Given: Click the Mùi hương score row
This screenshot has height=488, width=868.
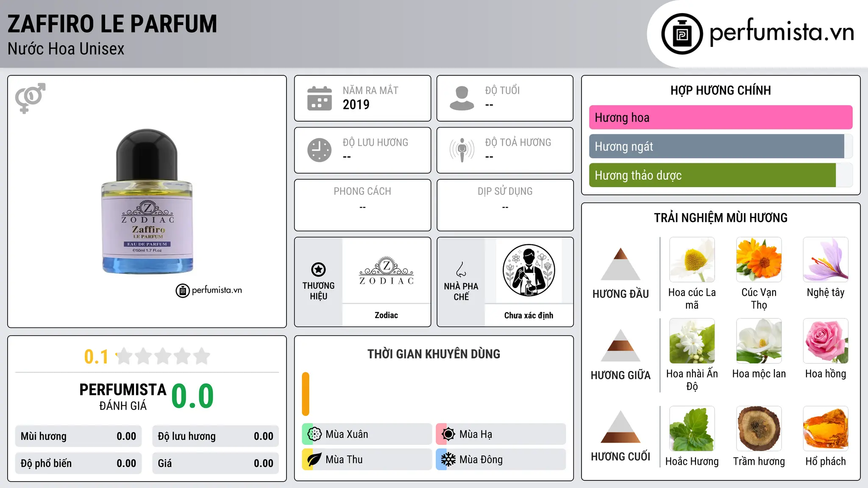Looking at the screenshot, I should 78,436.
